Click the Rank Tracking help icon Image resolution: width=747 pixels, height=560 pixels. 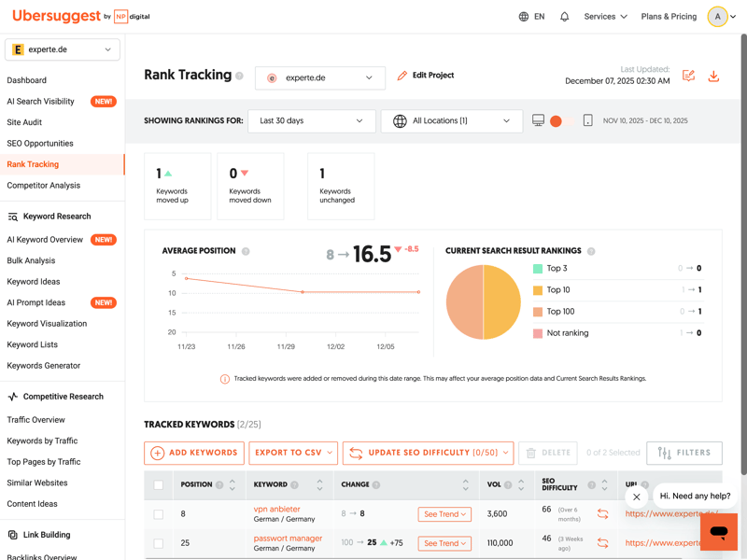tap(240, 77)
